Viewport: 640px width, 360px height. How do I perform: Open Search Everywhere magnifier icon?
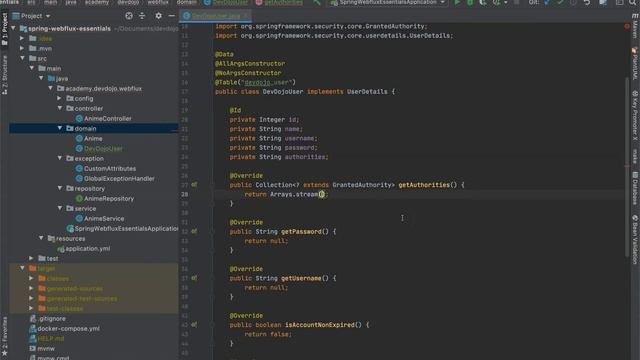632,2
